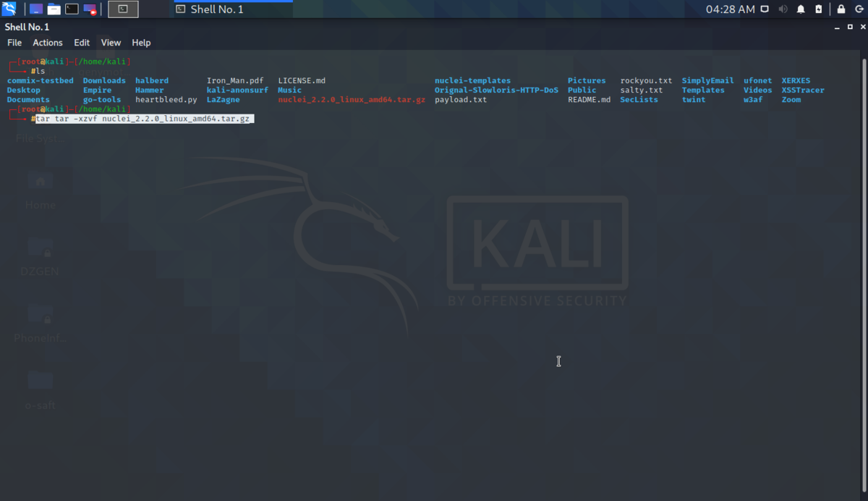Open the file manager launcher icon
Image resolution: width=868 pixels, height=501 pixels.
tap(54, 9)
